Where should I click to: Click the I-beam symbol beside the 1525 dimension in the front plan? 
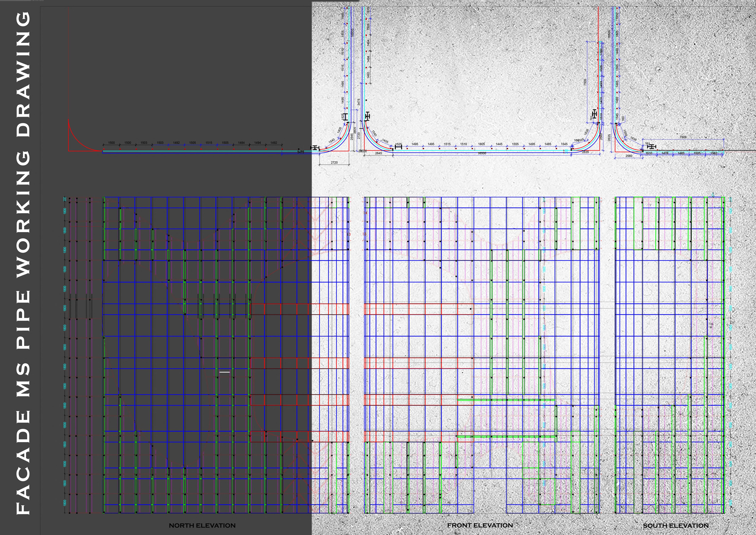click(x=398, y=147)
